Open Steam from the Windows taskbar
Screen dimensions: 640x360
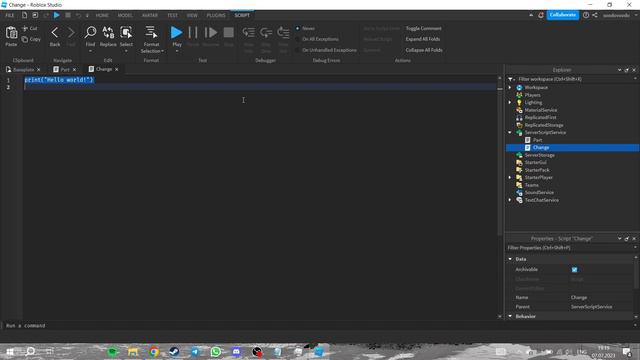(174, 351)
